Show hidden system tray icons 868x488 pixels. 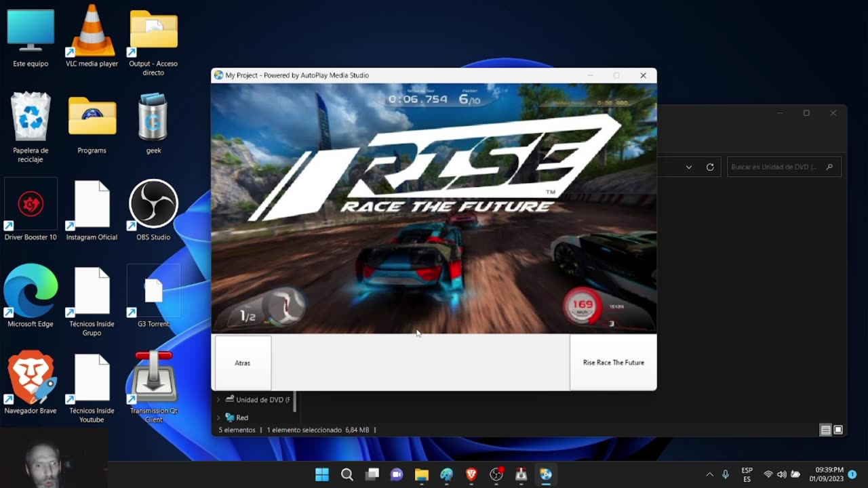pyautogui.click(x=709, y=474)
